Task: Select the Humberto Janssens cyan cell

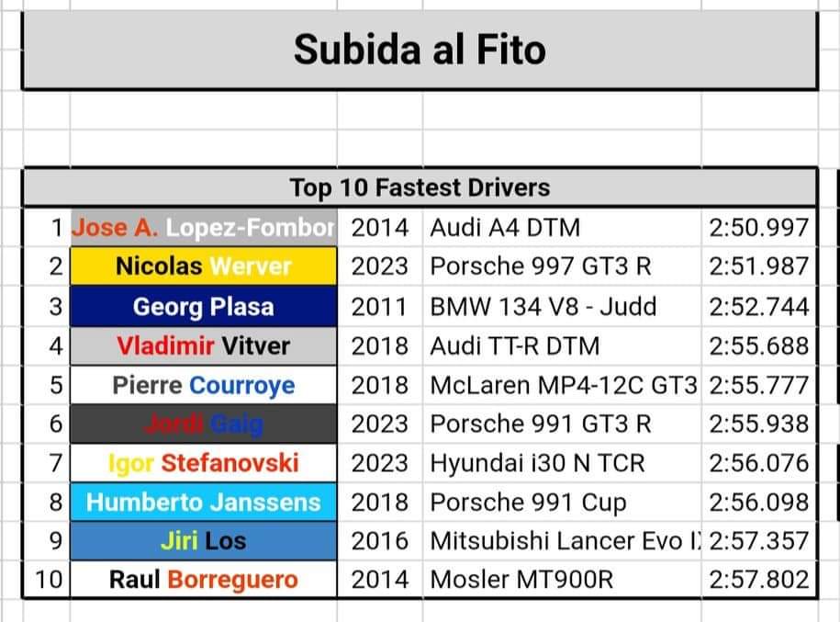Action: point(204,503)
